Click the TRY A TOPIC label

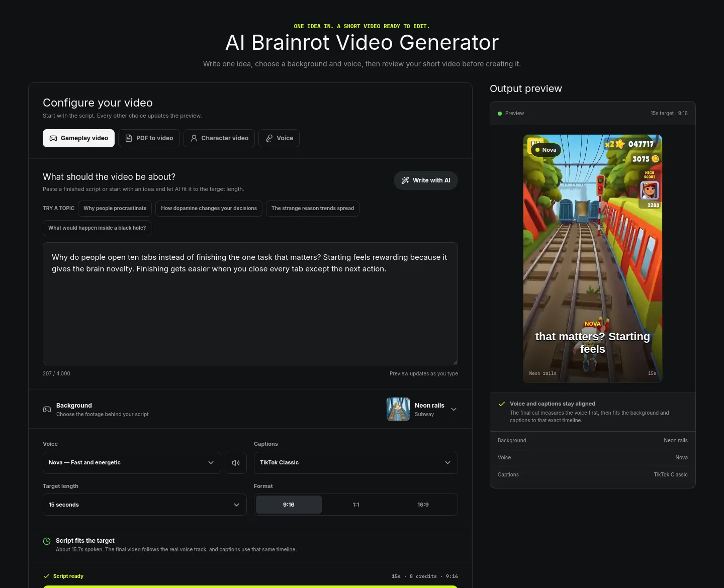[x=58, y=209]
